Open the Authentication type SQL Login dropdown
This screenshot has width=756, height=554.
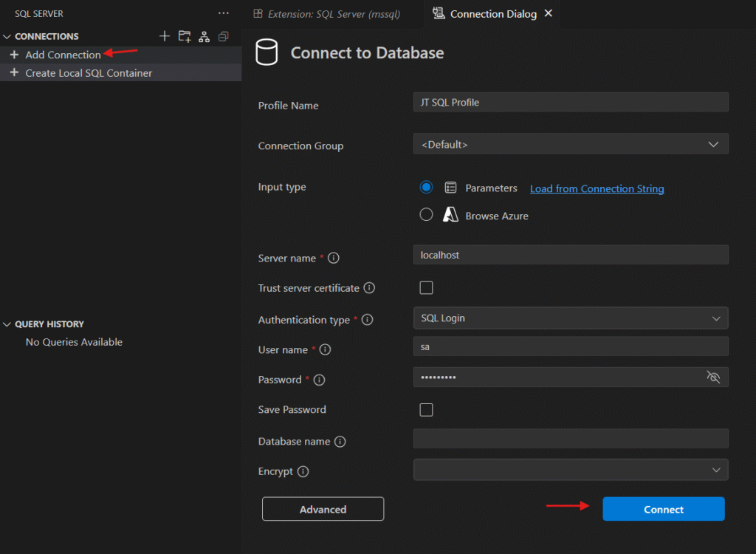(x=571, y=318)
